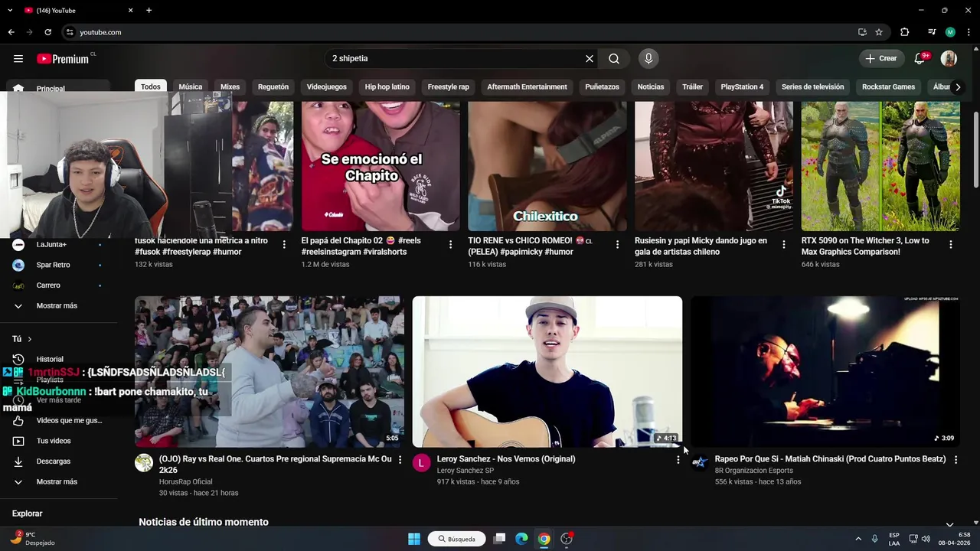The image size is (980, 551).
Task: Open the Leroy Sanchez SP channel avatar
Action: click(421, 462)
